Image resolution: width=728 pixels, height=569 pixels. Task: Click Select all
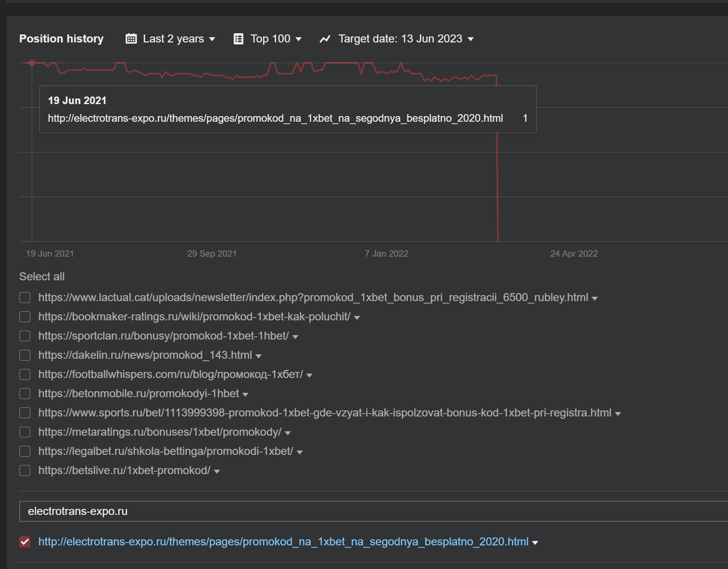[x=42, y=277]
